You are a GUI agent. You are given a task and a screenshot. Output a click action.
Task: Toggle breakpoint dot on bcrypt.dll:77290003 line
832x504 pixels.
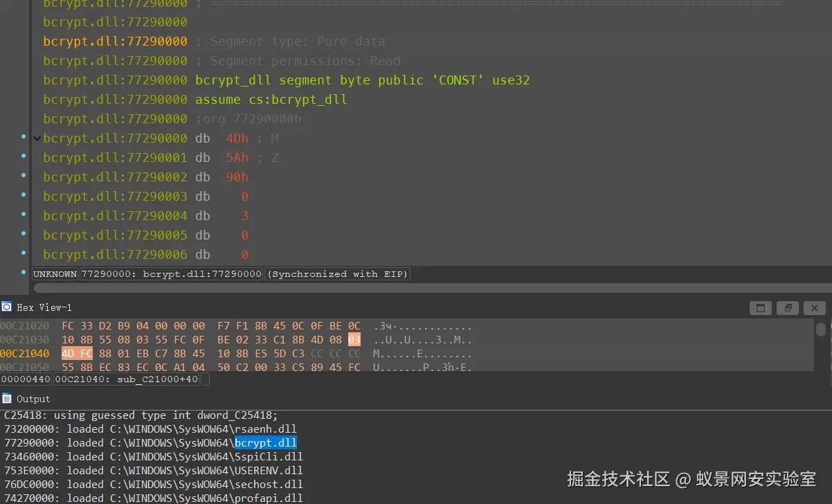[x=24, y=195]
